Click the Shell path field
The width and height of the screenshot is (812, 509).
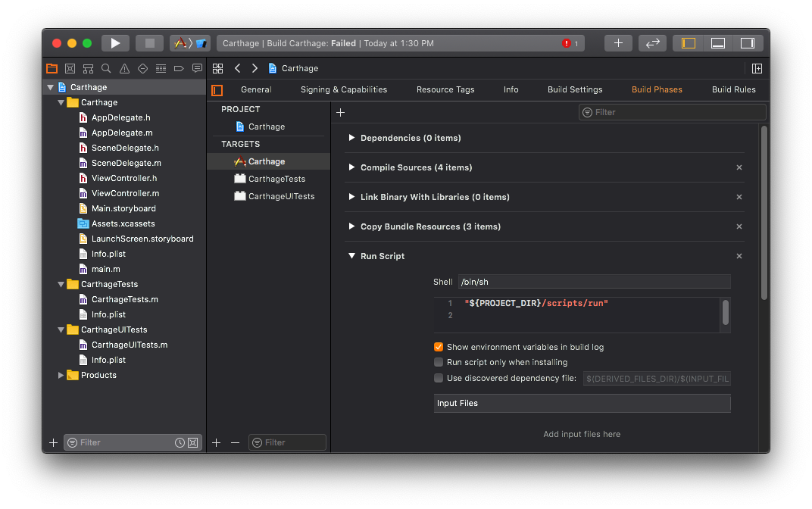pos(594,282)
